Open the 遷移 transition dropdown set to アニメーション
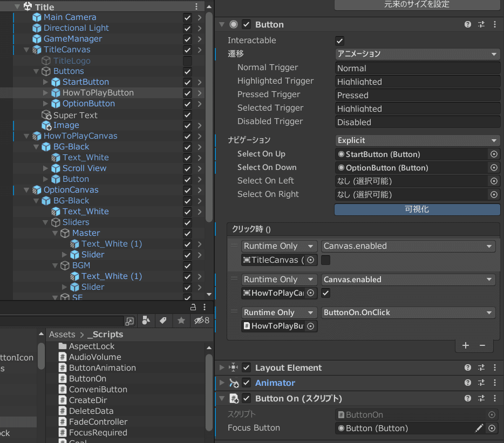Screen dimensions: 504x443 (417, 54)
